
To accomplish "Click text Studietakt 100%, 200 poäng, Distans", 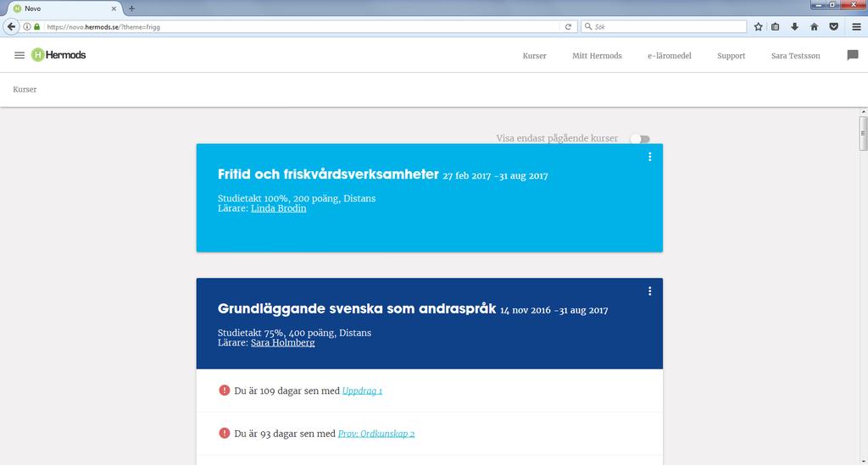I will tap(296, 198).
